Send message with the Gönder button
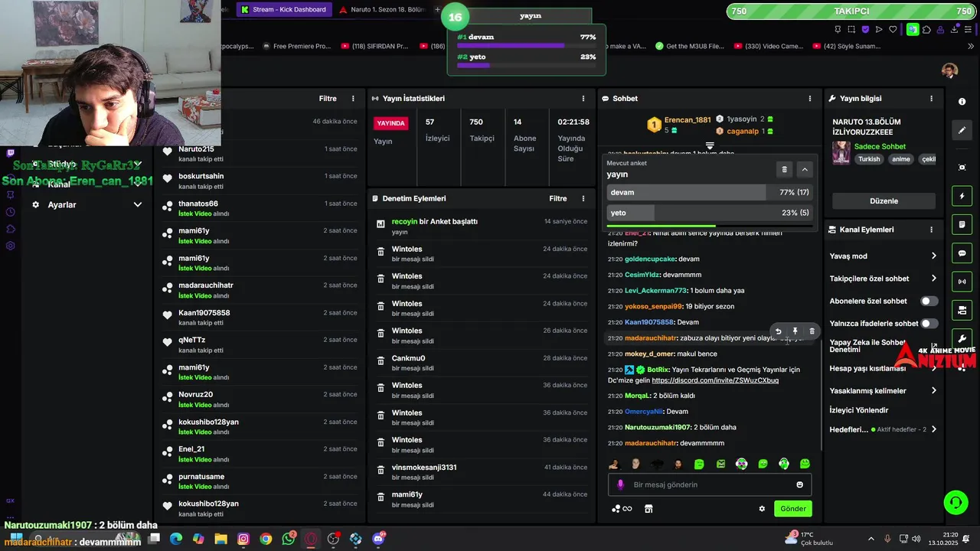The width and height of the screenshot is (980, 551). point(792,509)
